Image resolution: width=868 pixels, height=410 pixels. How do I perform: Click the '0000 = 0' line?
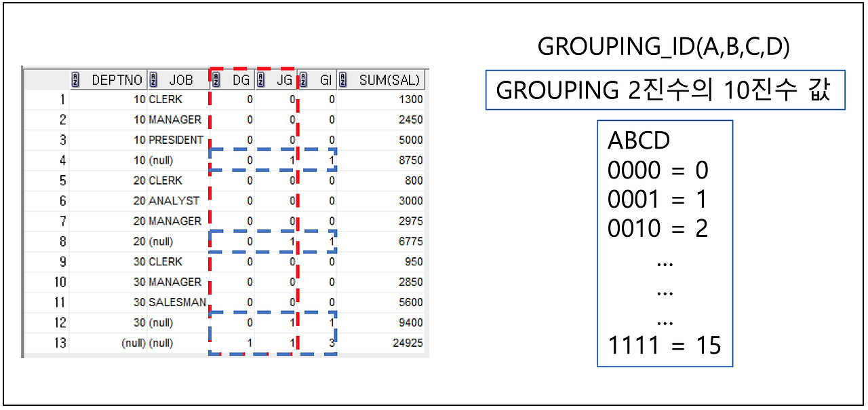658,170
